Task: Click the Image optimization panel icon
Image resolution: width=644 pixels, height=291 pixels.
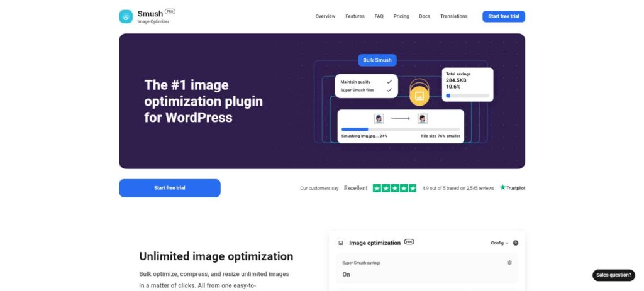Action: (340, 243)
